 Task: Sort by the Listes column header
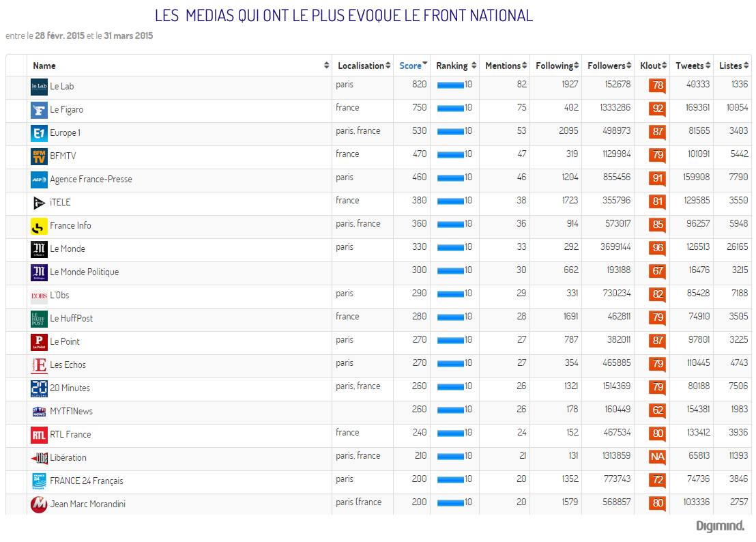(732, 66)
